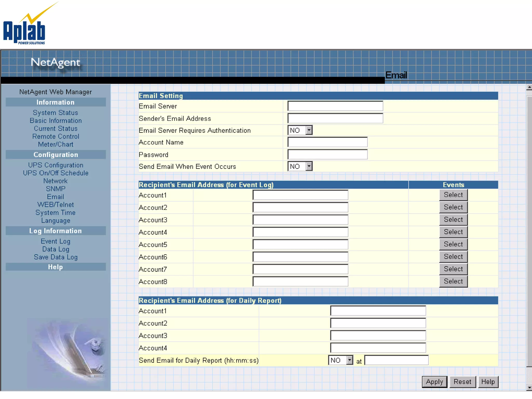The image size is (532, 399).
Task: Open Email Server Requires Authentication dropdown
Action: tap(309, 130)
